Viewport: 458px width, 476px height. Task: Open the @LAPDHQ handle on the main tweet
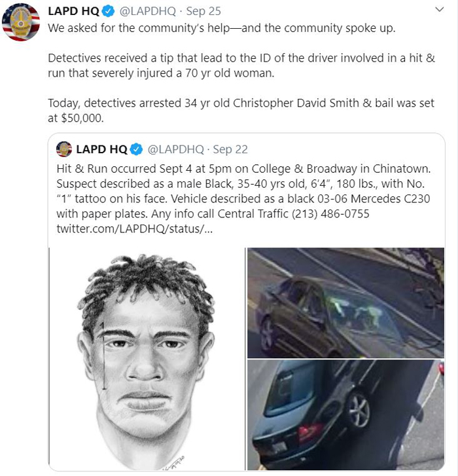click(148, 11)
